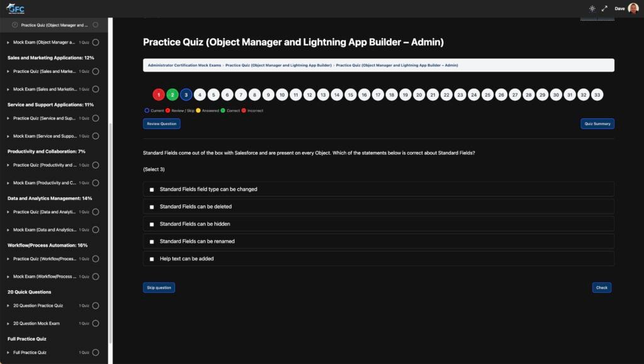Jump to question 27
The height and width of the screenshot is (364, 644).
pos(515,95)
